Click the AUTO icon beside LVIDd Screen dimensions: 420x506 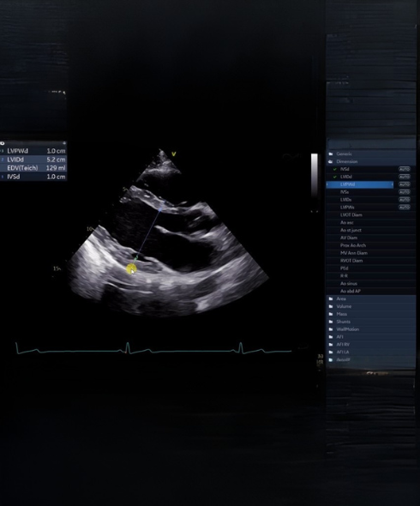tap(405, 177)
